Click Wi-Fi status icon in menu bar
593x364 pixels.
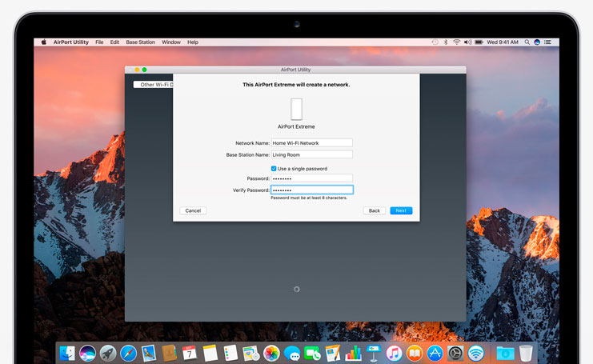[456, 42]
